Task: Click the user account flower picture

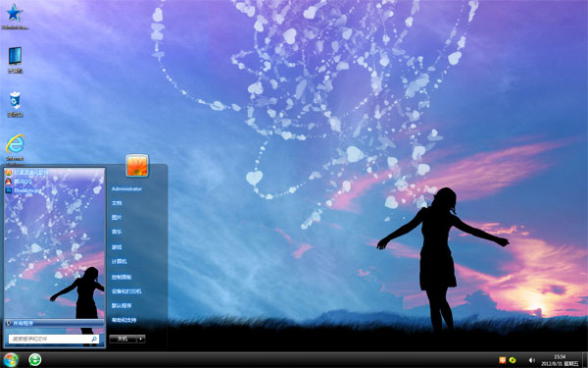Action: (x=137, y=165)
